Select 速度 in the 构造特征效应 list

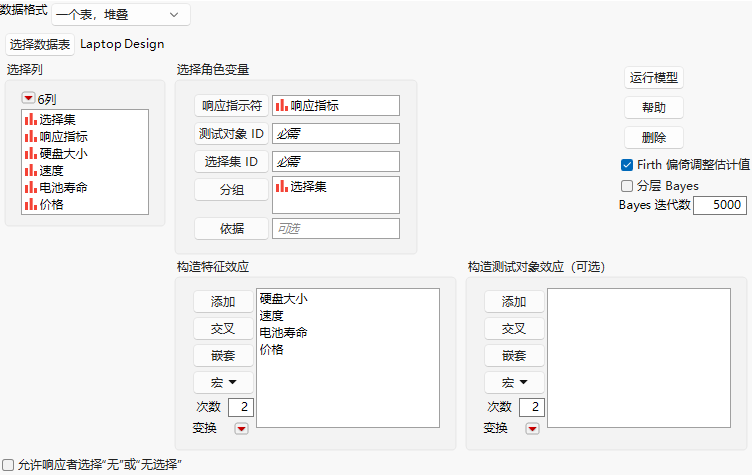(x=271, y=315)
